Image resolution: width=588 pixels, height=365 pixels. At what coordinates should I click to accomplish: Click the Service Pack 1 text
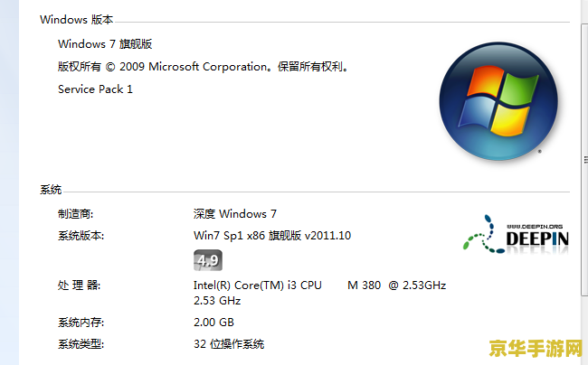pos(95,89)
